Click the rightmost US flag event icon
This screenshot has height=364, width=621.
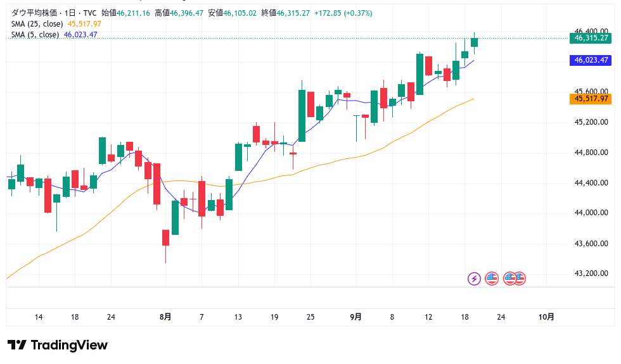(x=520, y=278)
